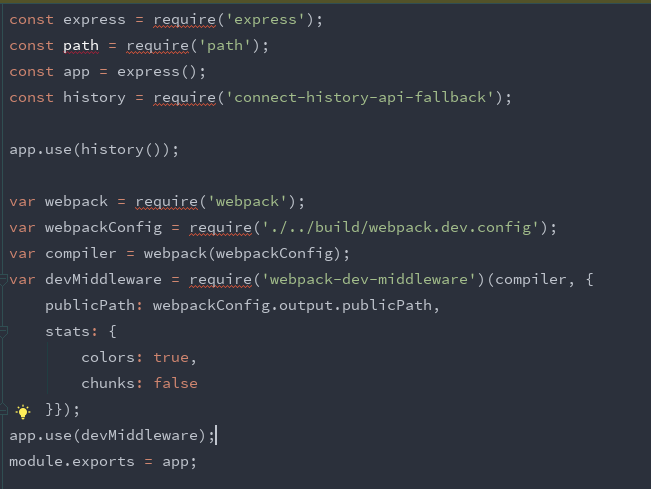
Task: Collapse the stats object fold marker
Action: tap(3, 332)
